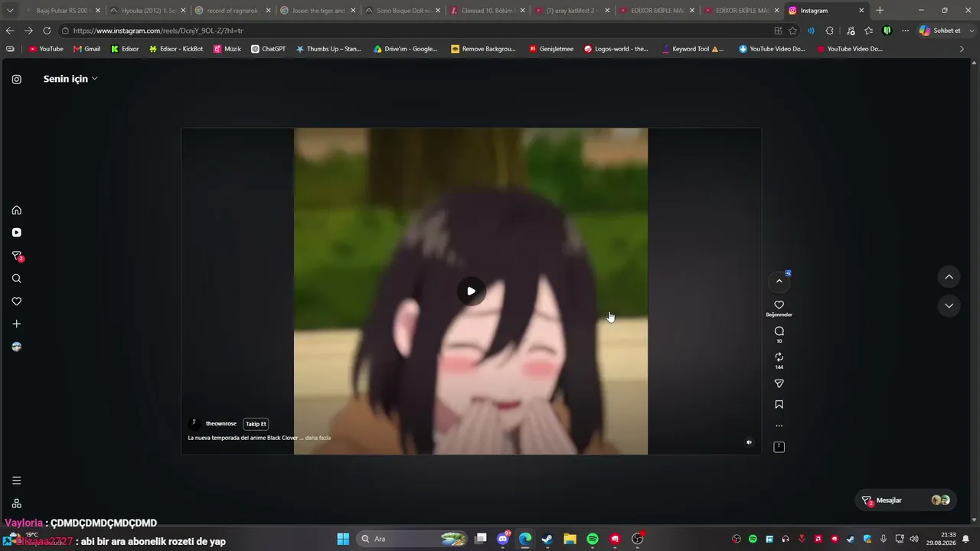Open Discord from the taskbar
Image resolution: width=980 pixels, height=551 pixels.
click(x=503, y=539)
